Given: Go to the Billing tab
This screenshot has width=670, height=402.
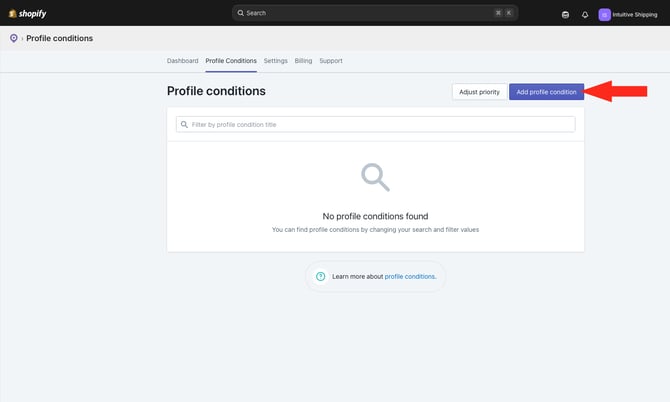Looking at the screenshot, I should pyautogui.click(x=303, y=61).
